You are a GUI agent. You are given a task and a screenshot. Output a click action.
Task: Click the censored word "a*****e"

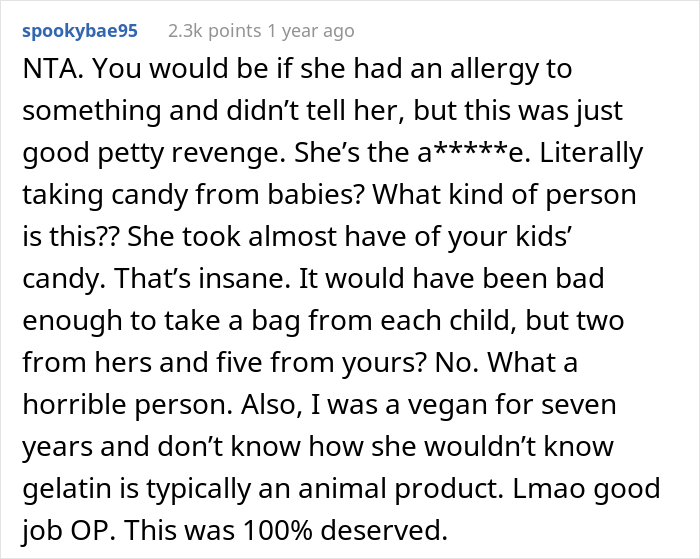(481, 152)
